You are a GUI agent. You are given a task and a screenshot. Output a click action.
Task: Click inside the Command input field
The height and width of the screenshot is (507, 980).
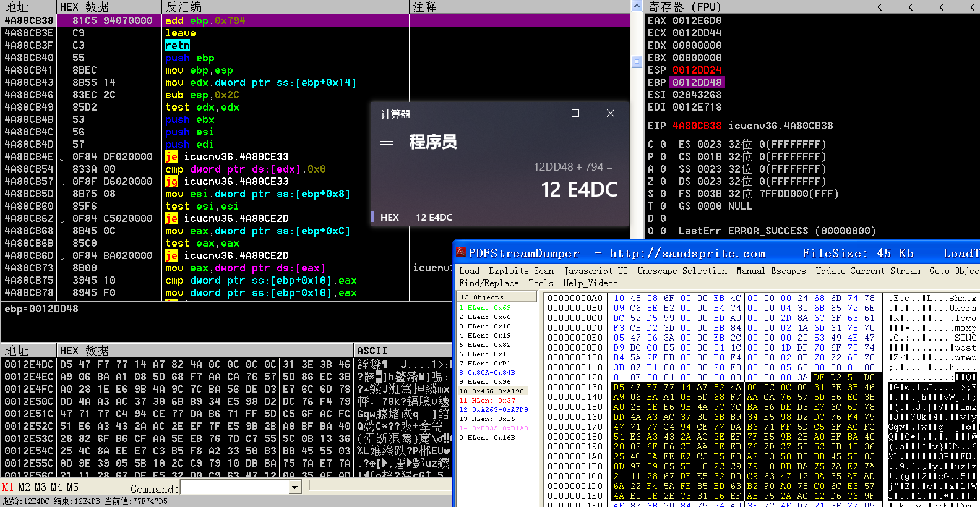click(235, 488)
